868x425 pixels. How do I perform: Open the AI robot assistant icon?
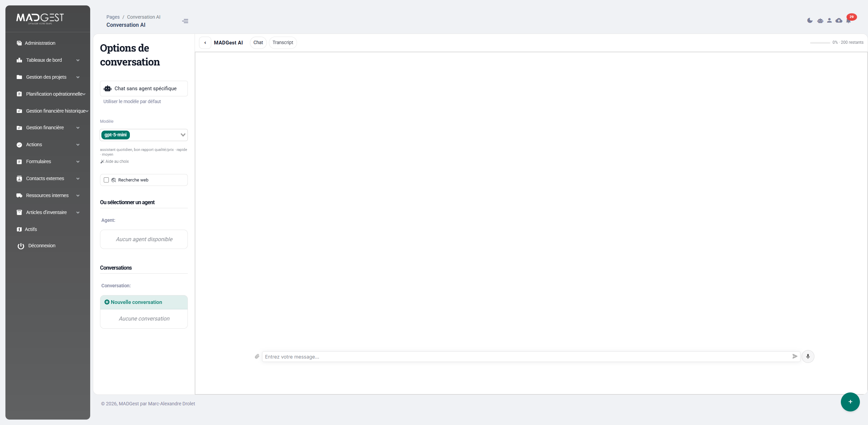tap(820, 20)
